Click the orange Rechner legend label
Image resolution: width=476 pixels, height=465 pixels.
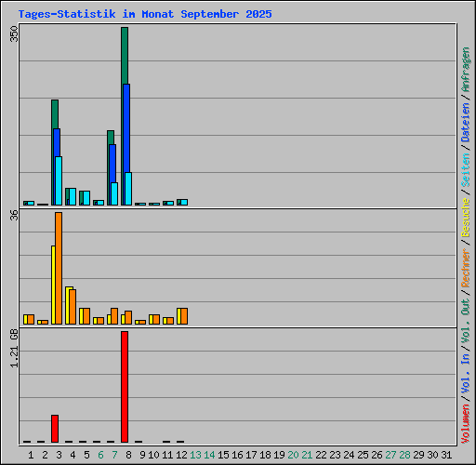pyautogui.click(x=466, y=268)
